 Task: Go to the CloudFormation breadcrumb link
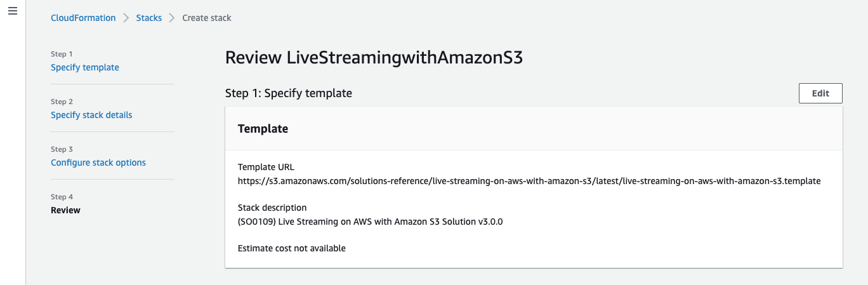(x=83, y=18)
